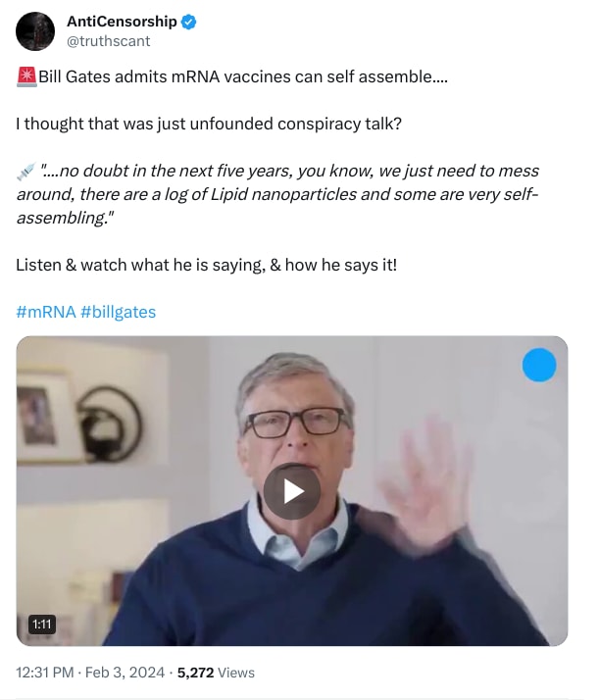Click the tweet headline about mRNA vaccines
599x700 pixels.
[x=243, y=76]
